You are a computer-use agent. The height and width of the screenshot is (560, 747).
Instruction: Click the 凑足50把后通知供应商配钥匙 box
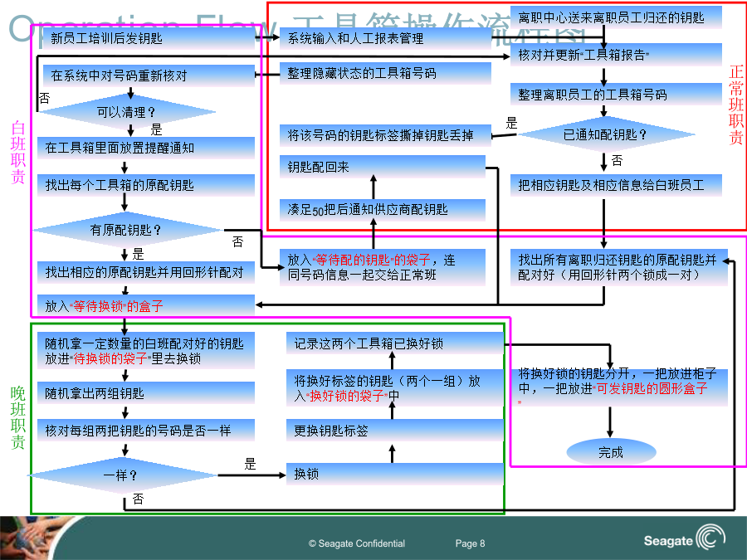pos(382,210)
